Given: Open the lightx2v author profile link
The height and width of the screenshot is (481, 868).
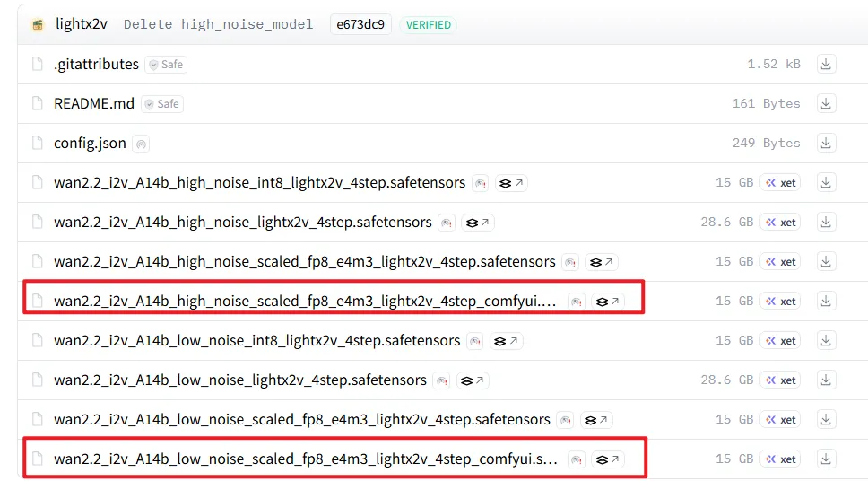Looking at the screenshot, I should [81, 24].
